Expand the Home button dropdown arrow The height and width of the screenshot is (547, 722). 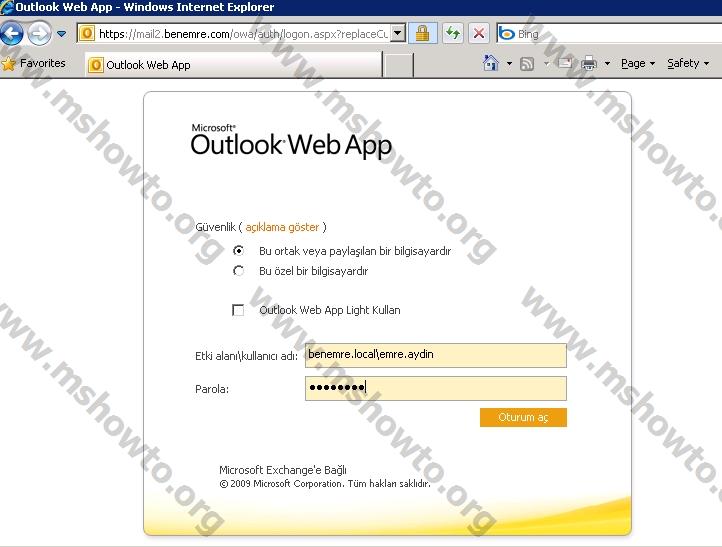point(509,64)
